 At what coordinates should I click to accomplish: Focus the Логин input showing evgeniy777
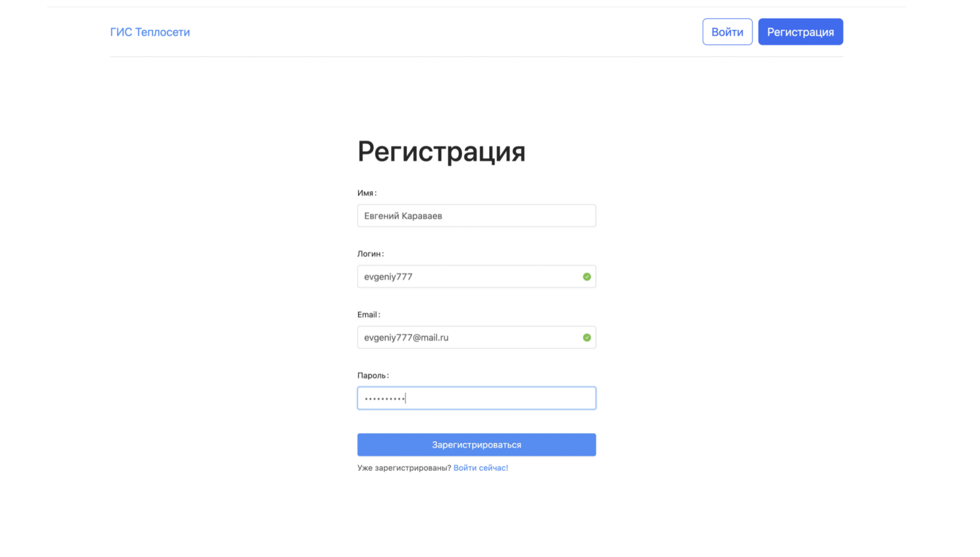[476, 276]
